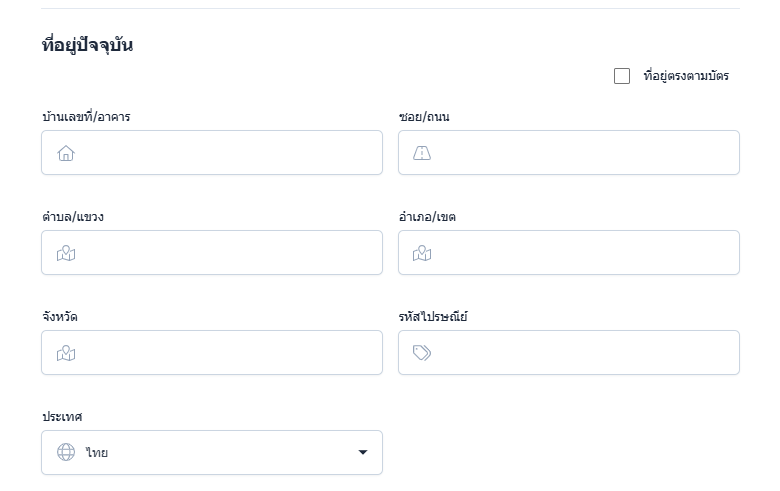Image resolution: width=780 pixels, height=491 pixels.
Task: Click the map icon in อำเภอ/เขต field
Action: (x=422, y=253)
